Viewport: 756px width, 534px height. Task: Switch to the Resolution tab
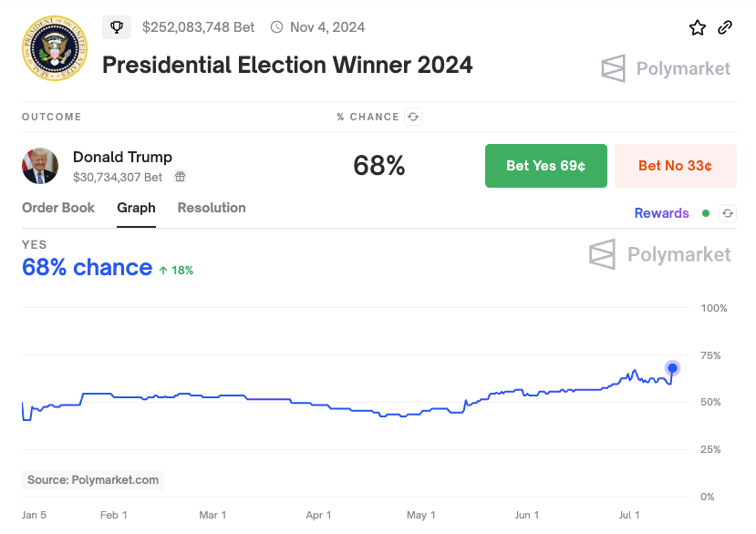point(212,208)
